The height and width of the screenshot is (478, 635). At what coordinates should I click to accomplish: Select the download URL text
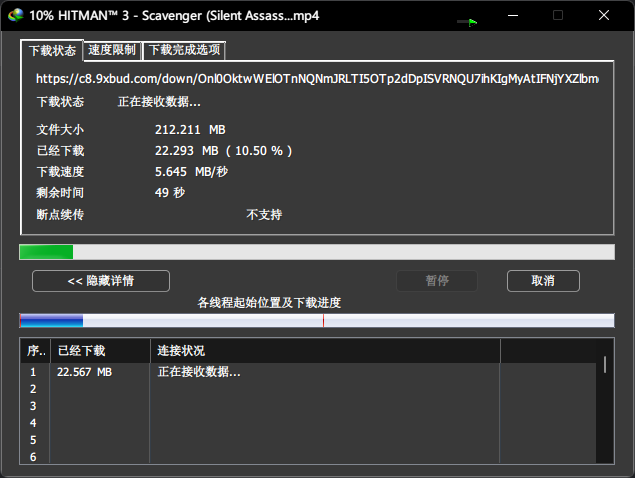pos(317,79)
